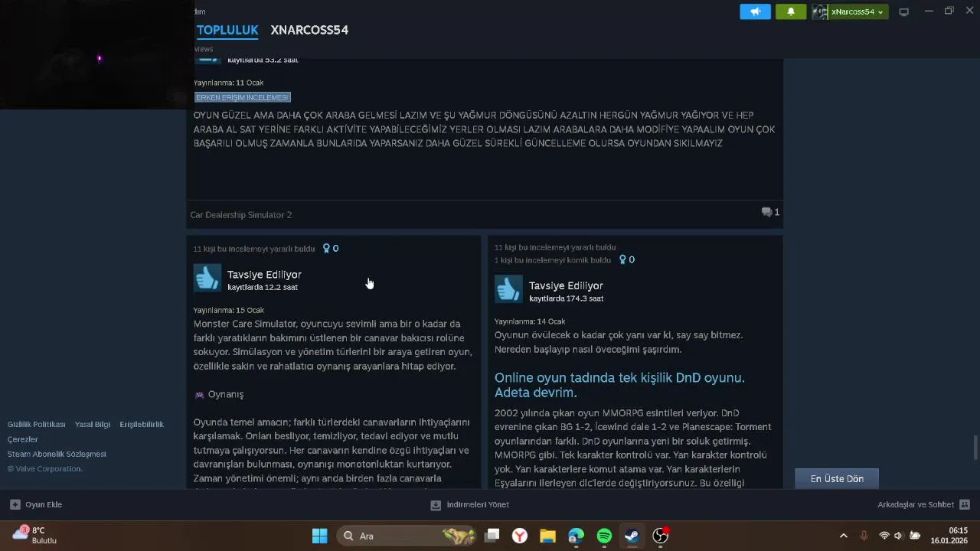Click the Oyun Ekle plus icon
Screen dimensions: 980x551
coord(15,504)
